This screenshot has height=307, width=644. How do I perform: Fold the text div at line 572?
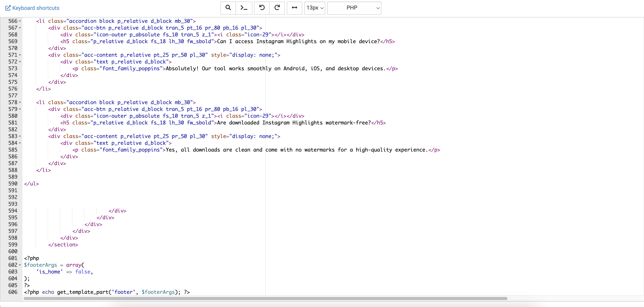pos(20,62)
